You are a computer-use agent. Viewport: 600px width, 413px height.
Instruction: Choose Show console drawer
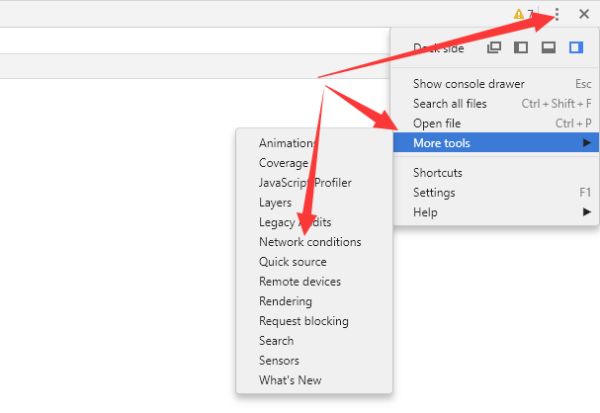(468, 84)
